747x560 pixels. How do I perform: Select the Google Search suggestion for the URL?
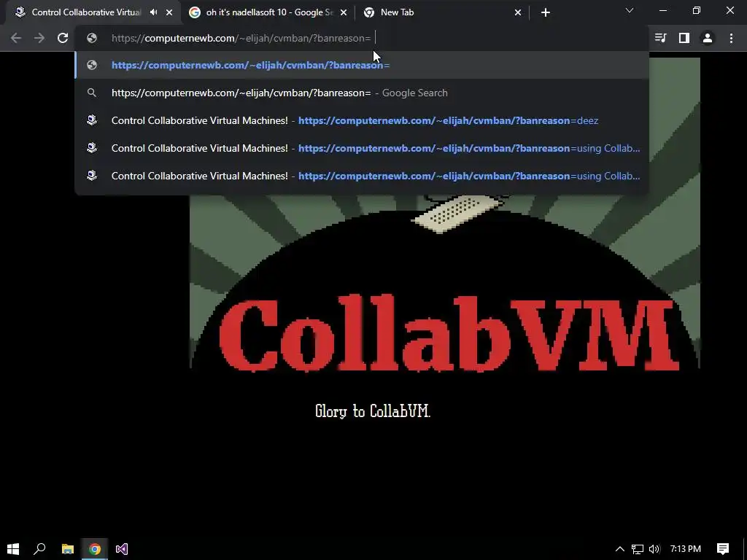coord(362,93)
